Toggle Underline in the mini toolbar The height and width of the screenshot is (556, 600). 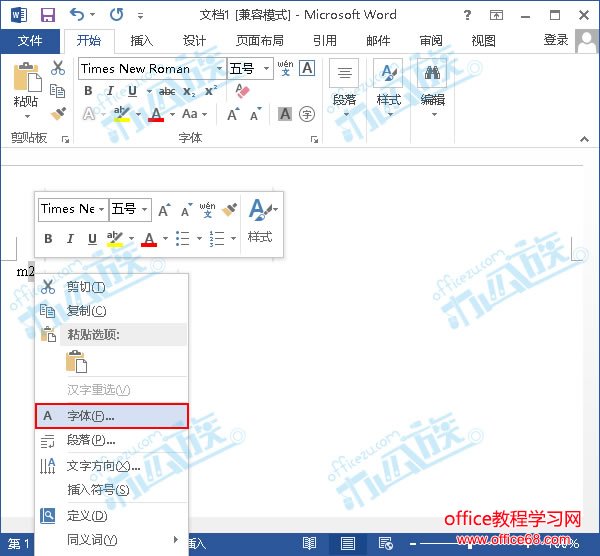pyautogui.click(x=92, y=238)
